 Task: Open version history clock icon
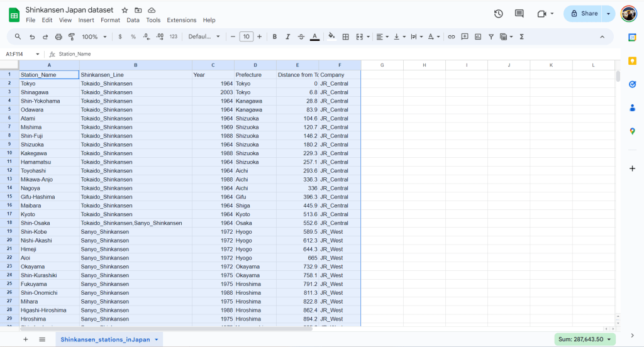[x=498, y=13]
